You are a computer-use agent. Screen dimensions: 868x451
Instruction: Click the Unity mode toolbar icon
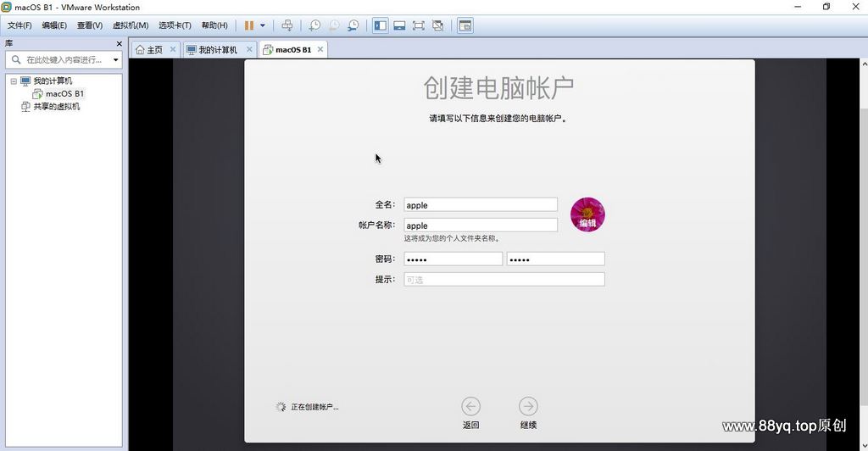pyautogui.click(x=438, y=25)
